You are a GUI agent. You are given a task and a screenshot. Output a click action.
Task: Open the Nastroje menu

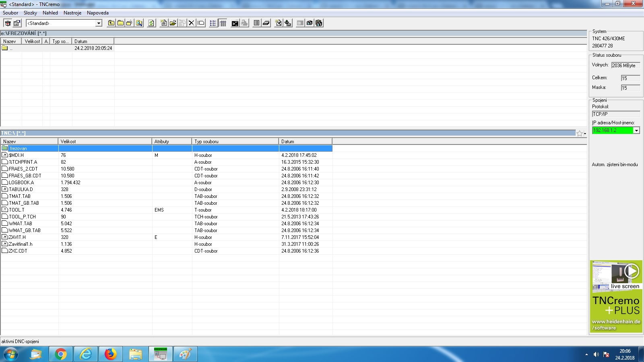(x=72, y=13)
